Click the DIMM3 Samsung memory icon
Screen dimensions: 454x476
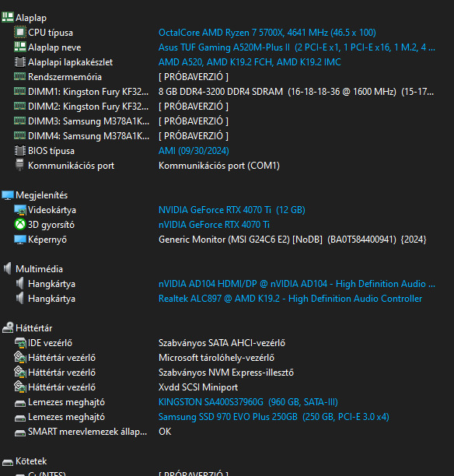click(x=20, y=121)
